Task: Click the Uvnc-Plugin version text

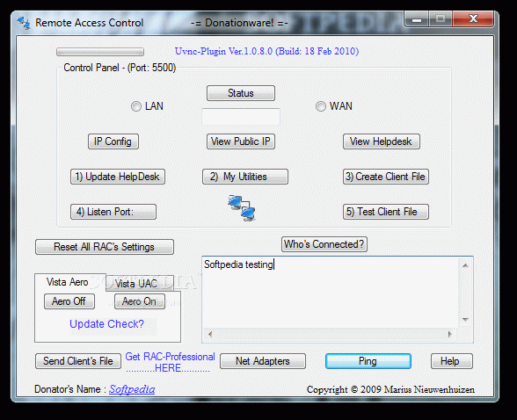Action: [266, 51]
